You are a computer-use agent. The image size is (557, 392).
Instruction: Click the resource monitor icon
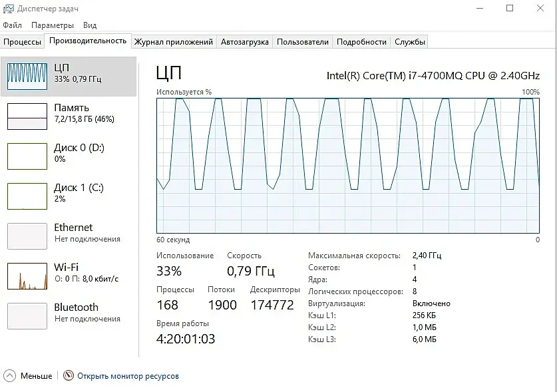click(x=68, y=375)
